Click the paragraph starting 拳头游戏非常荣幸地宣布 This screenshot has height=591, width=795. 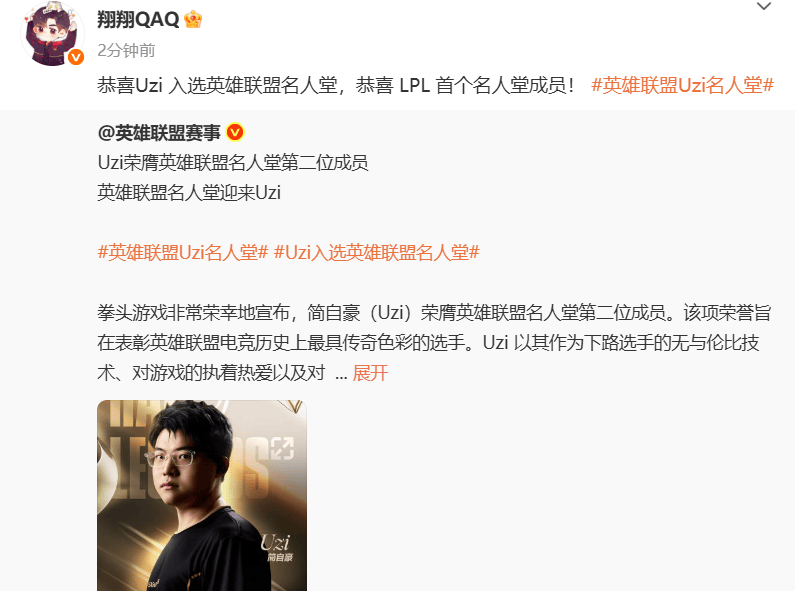435,343
